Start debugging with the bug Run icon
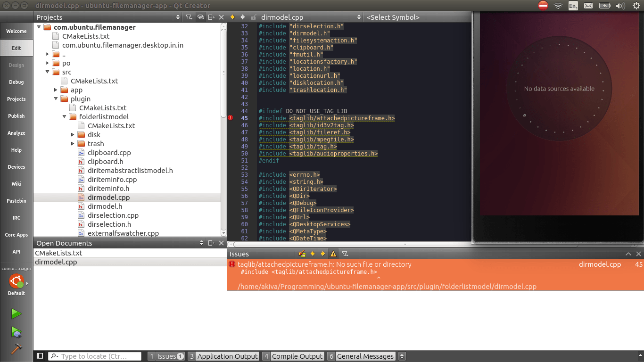Image resolution: width=644 pixels, height=362 pixels. pyautogui.click(x=16, y=332)
